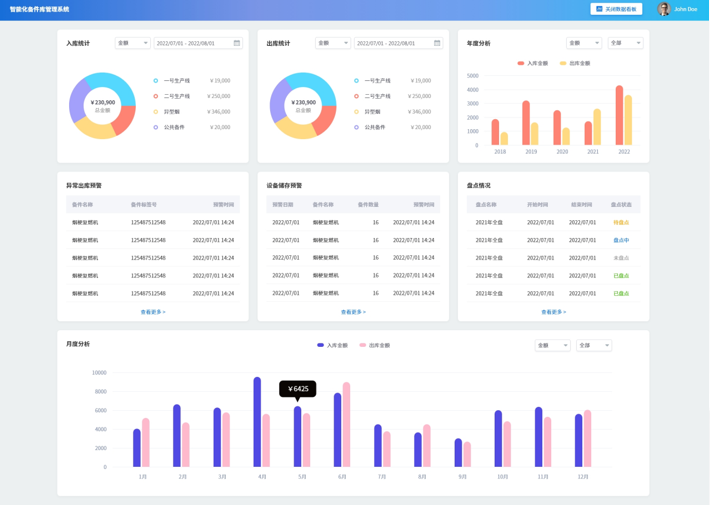Click the 公共备件 legend marker in 入库统计
The image size is (710, 505).
point(156,127)
